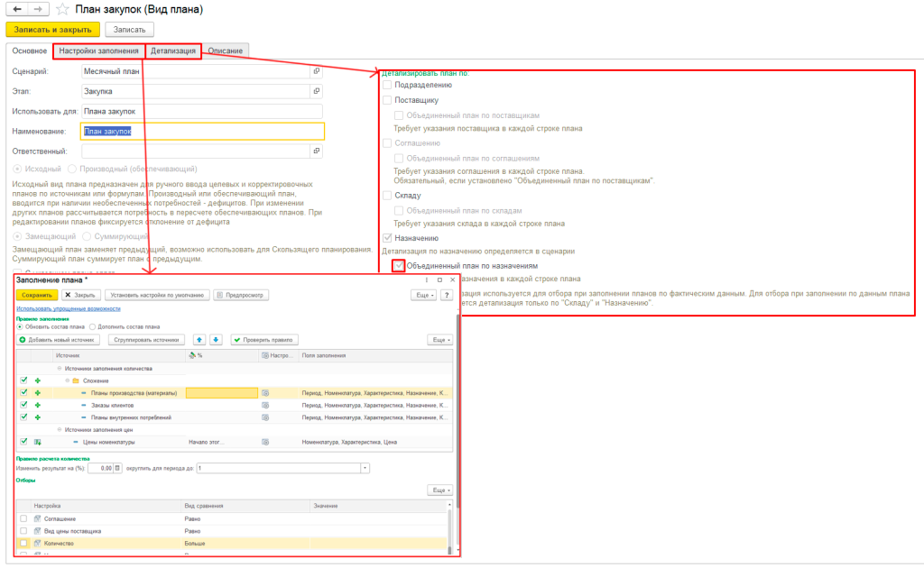This screenshot has height=568, width=924.
Task: Expand the Еще menu beside Проверить правило
Action: pos(439,339)
